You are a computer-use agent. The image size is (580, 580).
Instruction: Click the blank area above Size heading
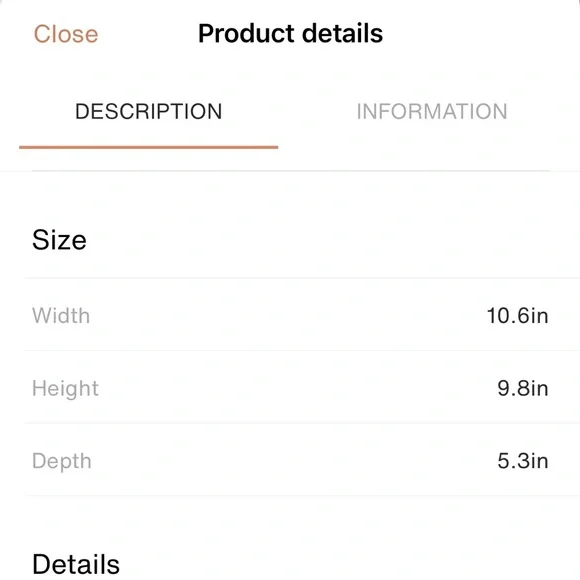[x=290, y=198]
